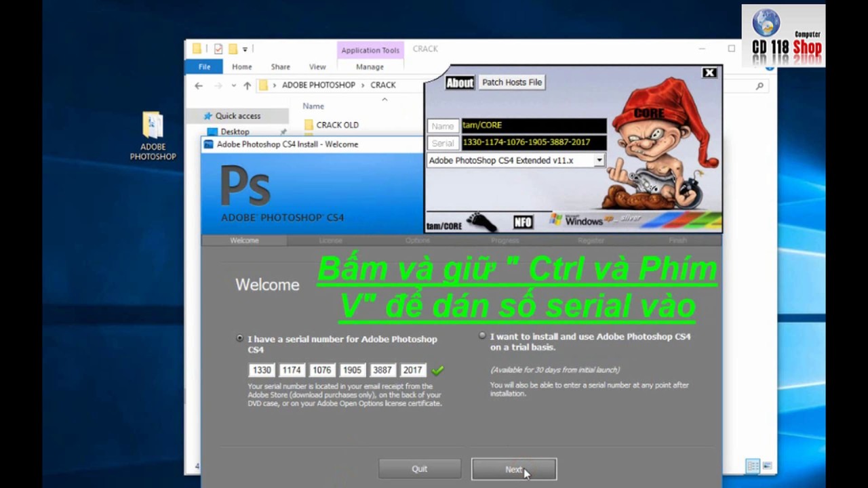Click the Patch Hosts File button
Image resolution: width=868 pixels, height=488 pixels.
[x=512, y=82]
